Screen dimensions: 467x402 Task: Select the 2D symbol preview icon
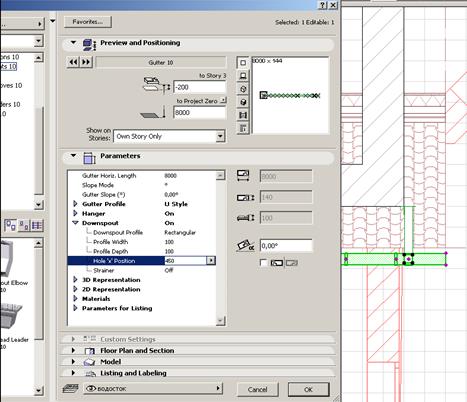[x=243, y=63]
